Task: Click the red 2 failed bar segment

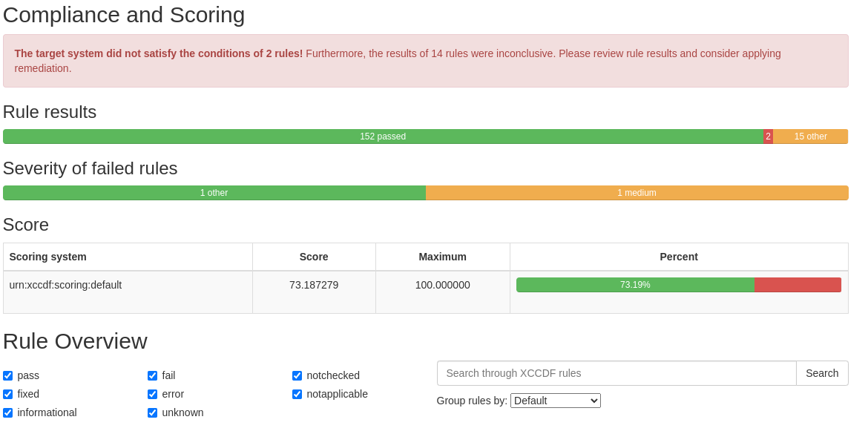Action: [769, 136]
